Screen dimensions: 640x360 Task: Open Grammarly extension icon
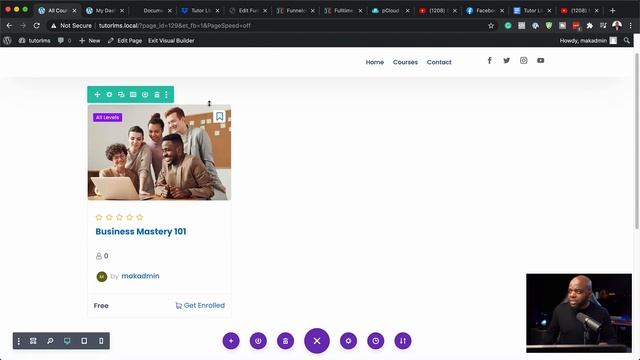click(508, 26)
